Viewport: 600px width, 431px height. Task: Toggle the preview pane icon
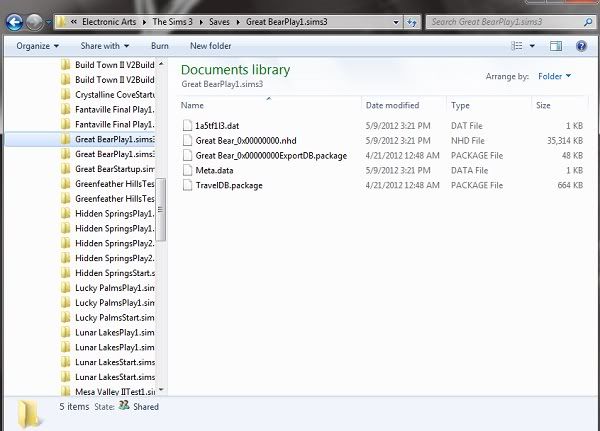click(556, 46)
